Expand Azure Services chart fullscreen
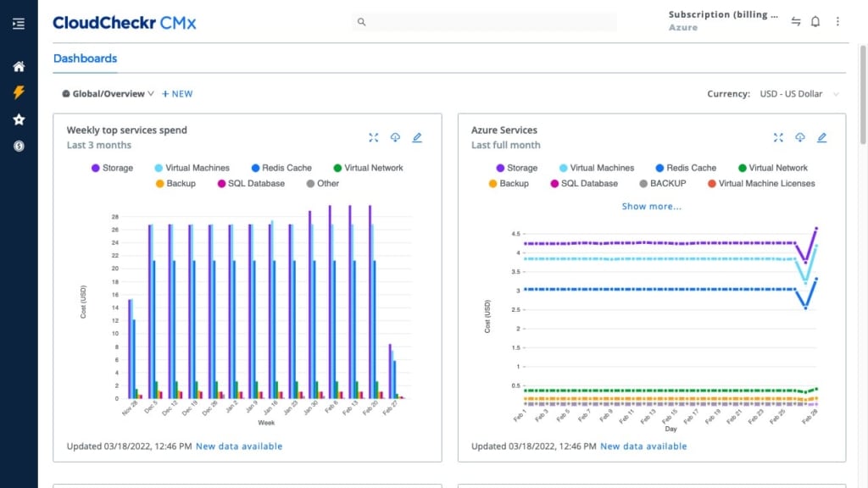The image size is (868, 488). [778, 137]
